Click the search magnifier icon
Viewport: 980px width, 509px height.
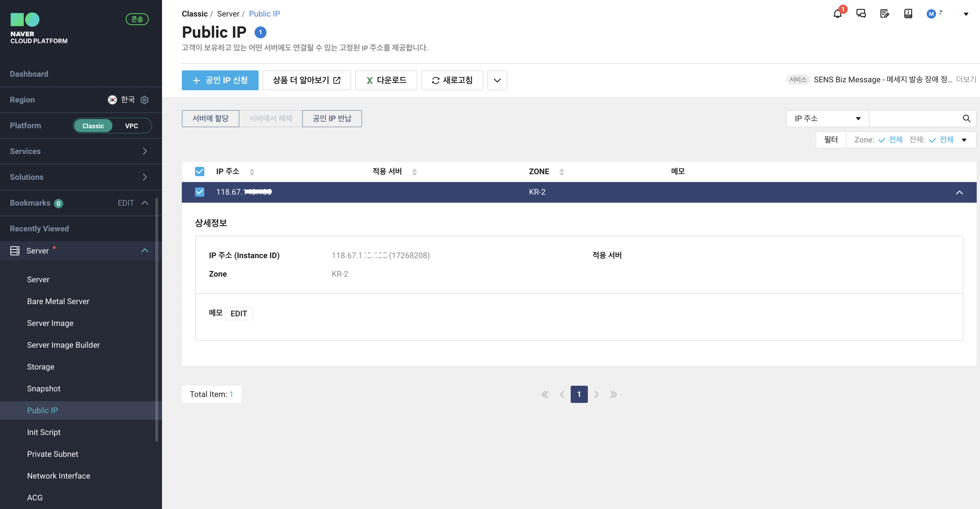[x=966, y=118]
